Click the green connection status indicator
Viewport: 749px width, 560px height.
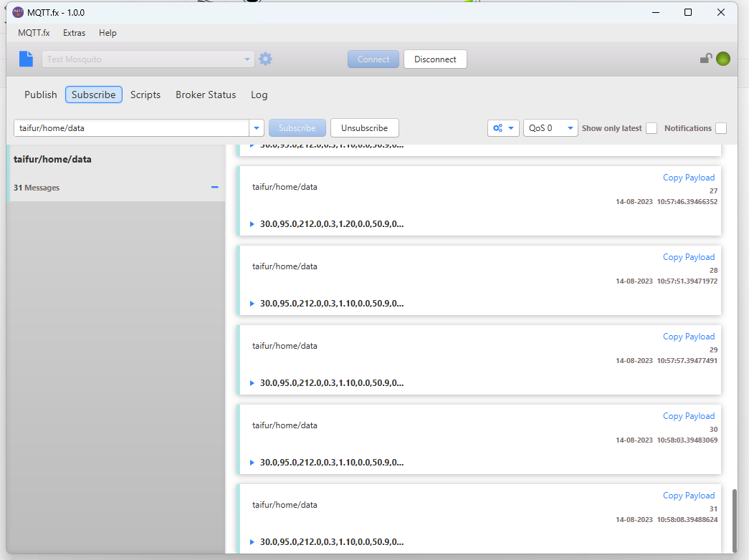click(722, 59)
